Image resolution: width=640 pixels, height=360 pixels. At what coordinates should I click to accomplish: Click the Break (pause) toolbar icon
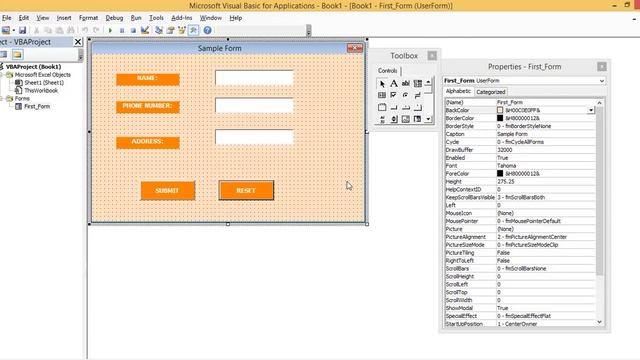[x=122, y=30]
